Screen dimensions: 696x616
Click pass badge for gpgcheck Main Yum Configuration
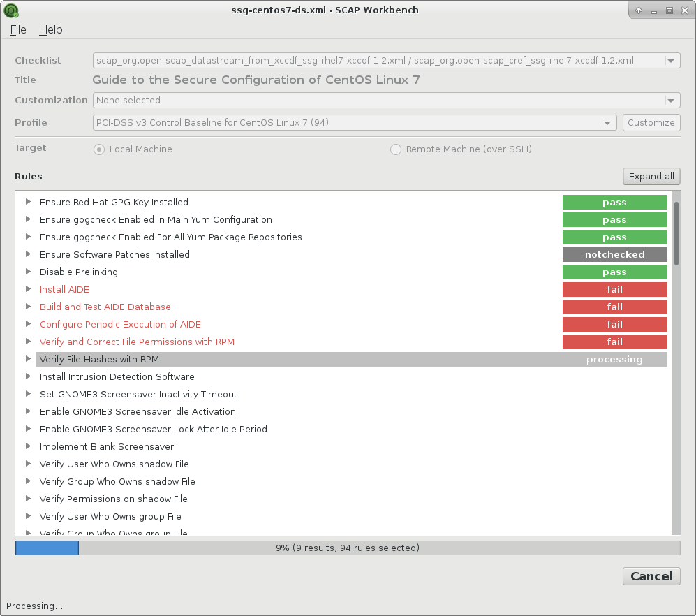tap(615, 219)
